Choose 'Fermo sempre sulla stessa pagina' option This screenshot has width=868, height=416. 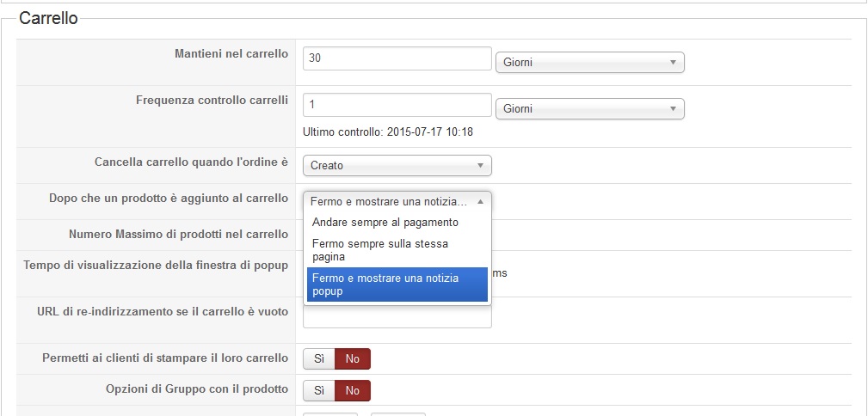click(380, 250)
